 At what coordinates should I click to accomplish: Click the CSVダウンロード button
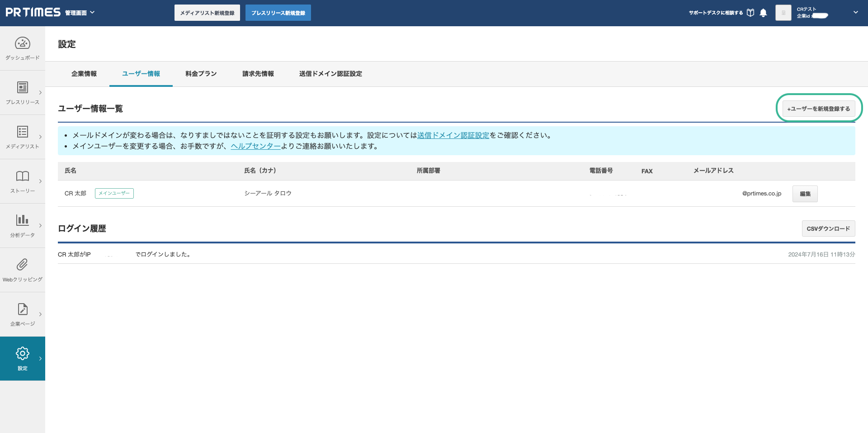828,228
